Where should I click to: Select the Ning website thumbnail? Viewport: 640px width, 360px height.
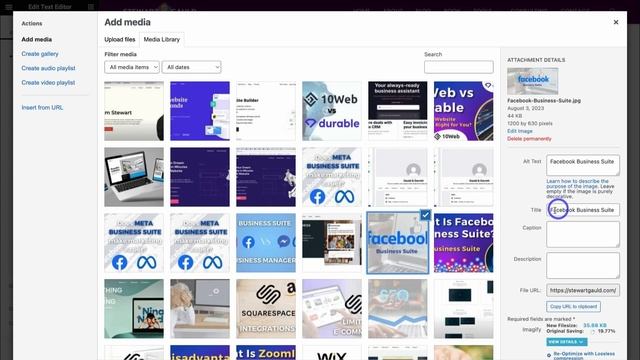coord(134,309)
